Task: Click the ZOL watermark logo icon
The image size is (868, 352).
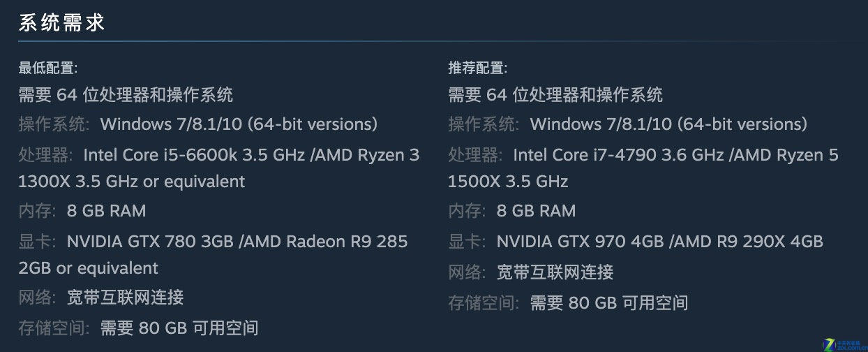Action: (x=844, y=344)
